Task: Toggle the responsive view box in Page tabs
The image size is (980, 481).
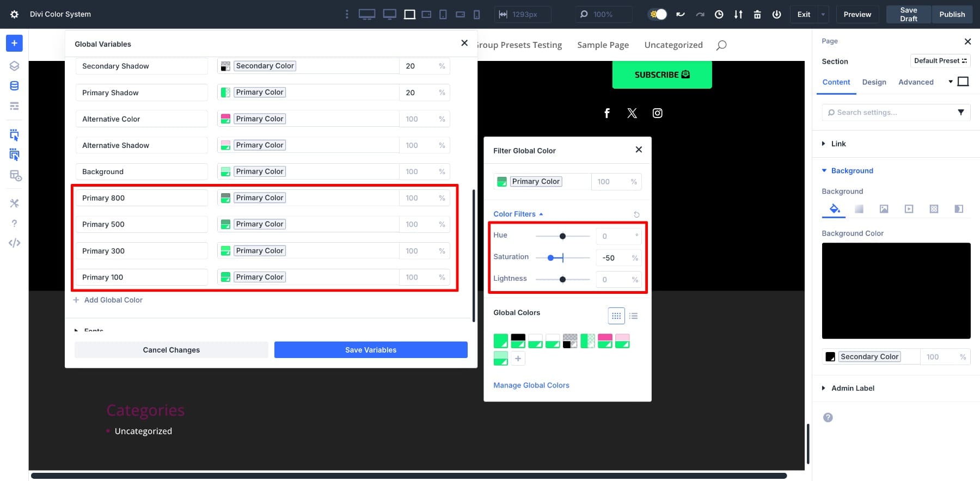Action: click(x=963, y=82)
